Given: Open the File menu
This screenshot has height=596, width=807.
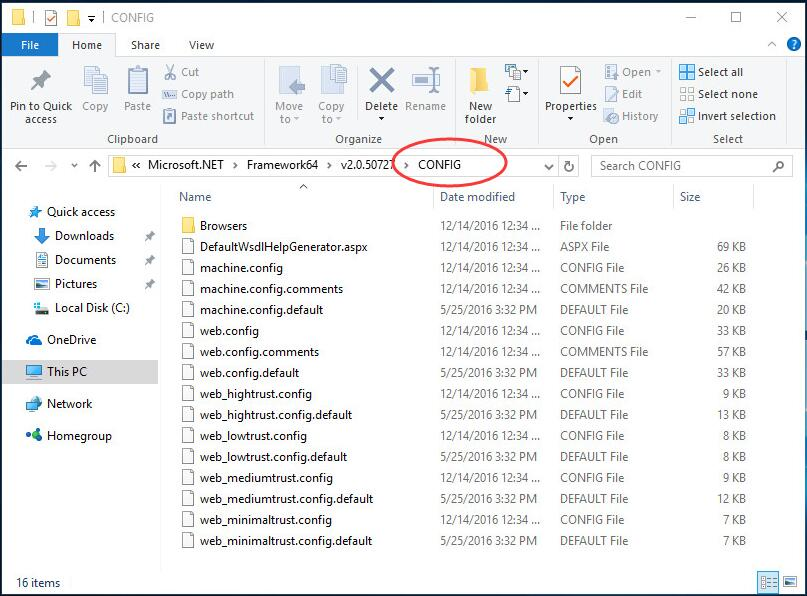Looking at the screenshot, I should [x=30, y=44].
